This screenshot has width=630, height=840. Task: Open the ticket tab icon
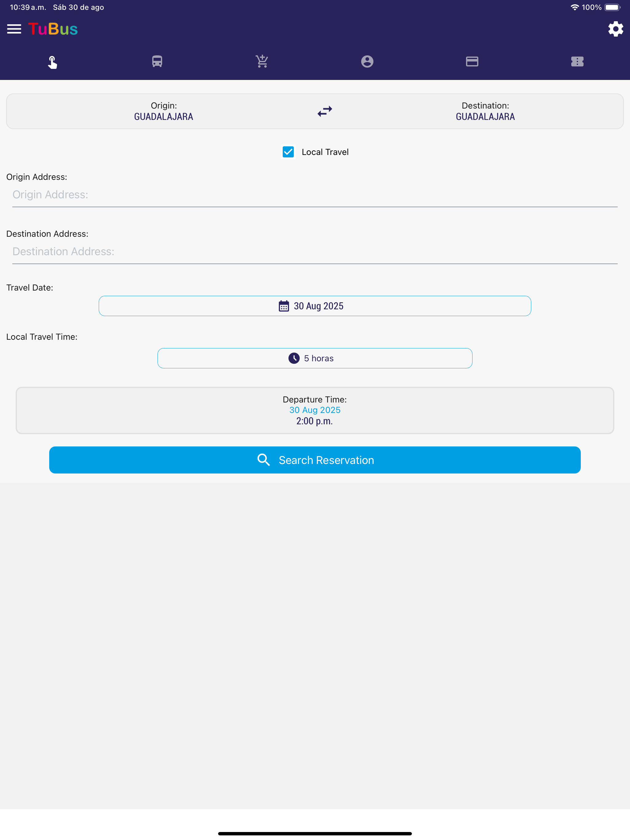pos(577,61)
